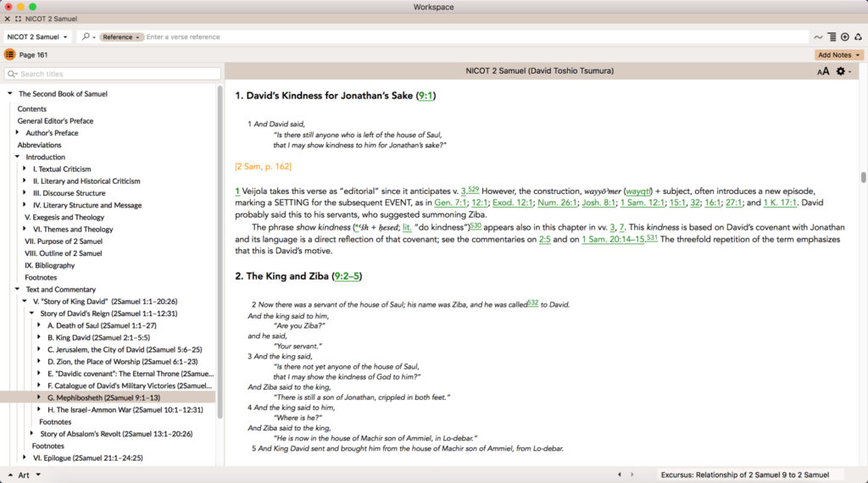The width and height of the screenshot is (868, 483).
Task: Expand Story of Absalom's Revolt
Action: click(31, 433)
